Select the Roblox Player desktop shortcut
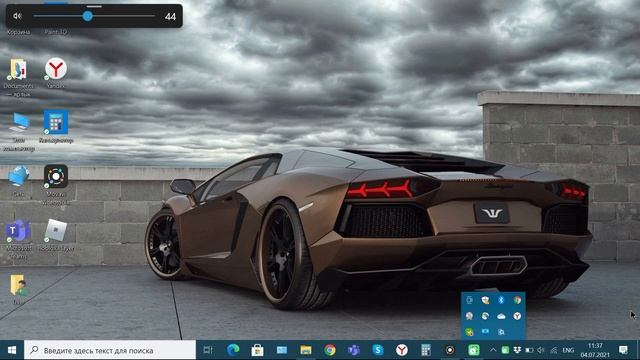Viewport: 640px width, 360px height. coord(56,235)
